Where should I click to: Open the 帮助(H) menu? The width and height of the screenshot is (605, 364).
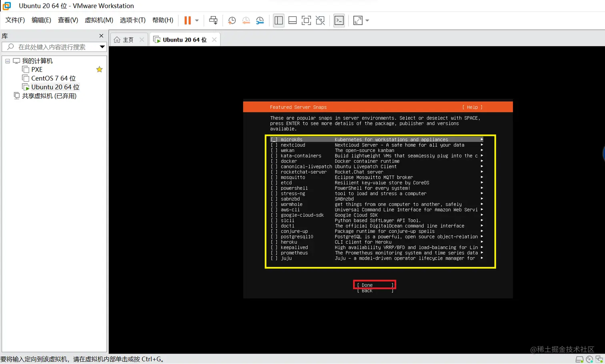163,20
